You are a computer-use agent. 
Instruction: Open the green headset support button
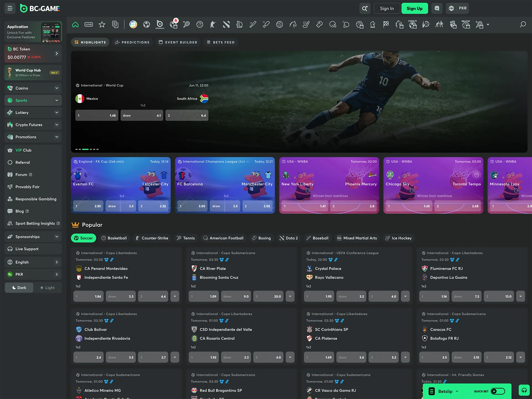524,390
